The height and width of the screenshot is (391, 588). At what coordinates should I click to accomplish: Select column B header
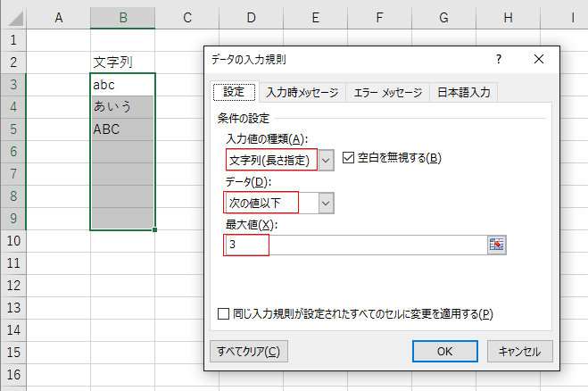[x=122, y=18]
